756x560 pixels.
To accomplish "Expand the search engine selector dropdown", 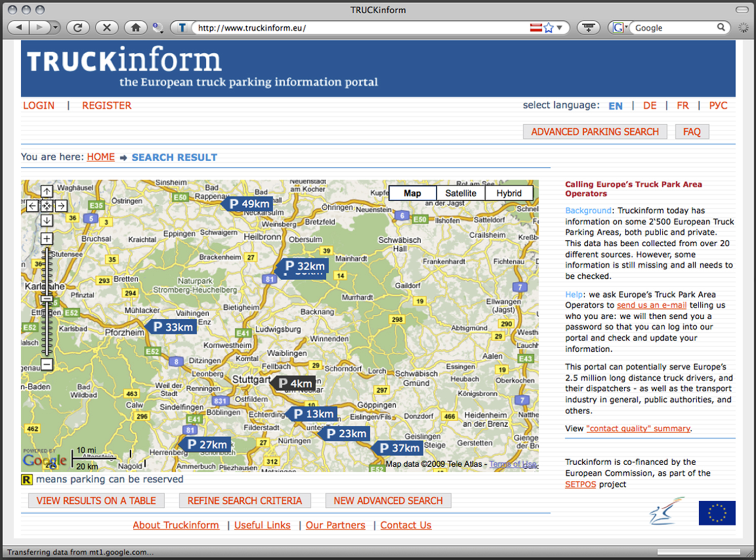I will [620, 28].
